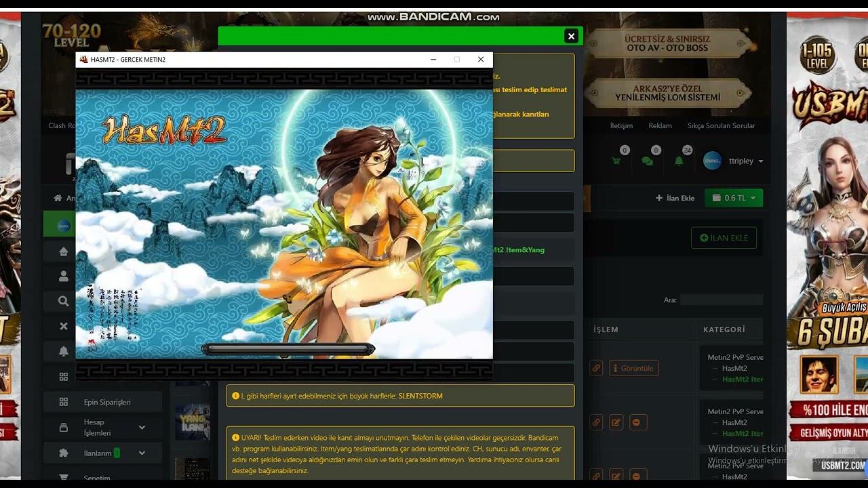Click the magnifier search icon in the sidebar

(64, 301)
